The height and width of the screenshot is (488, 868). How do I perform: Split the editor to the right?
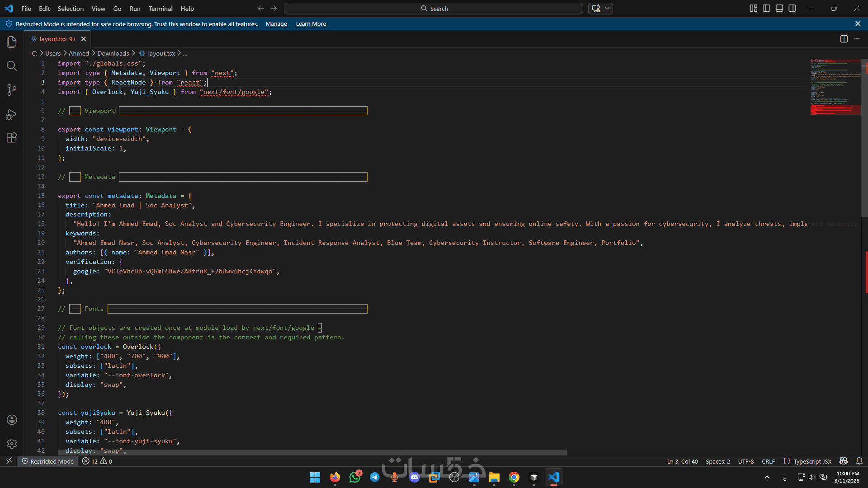pyautogui.click(x=844, y=39)
